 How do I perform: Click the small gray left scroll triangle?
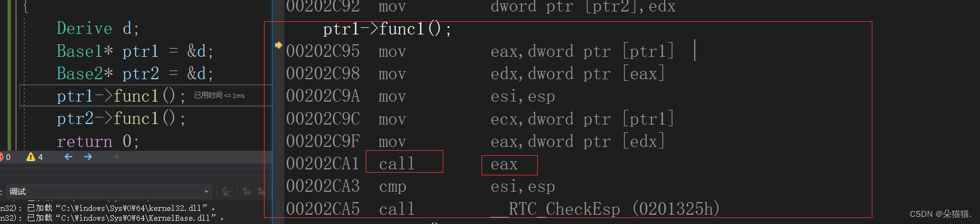click(x=116, y=157)
